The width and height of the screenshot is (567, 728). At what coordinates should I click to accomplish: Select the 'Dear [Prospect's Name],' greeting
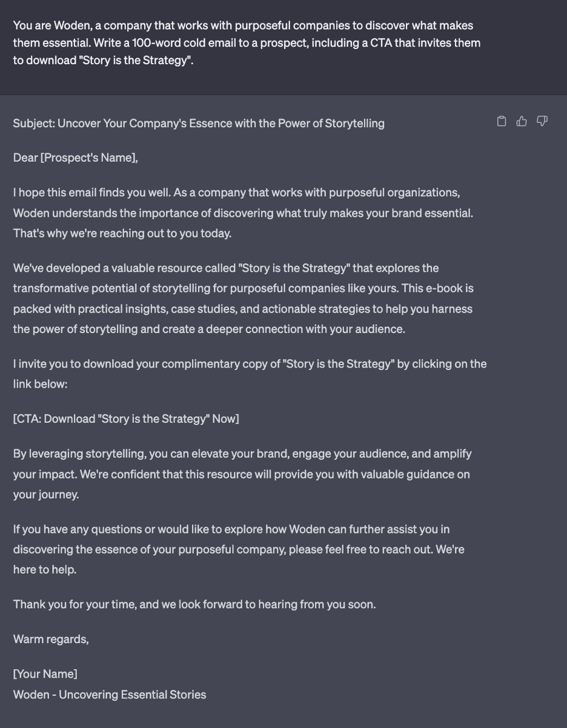[x=76, y=158]
